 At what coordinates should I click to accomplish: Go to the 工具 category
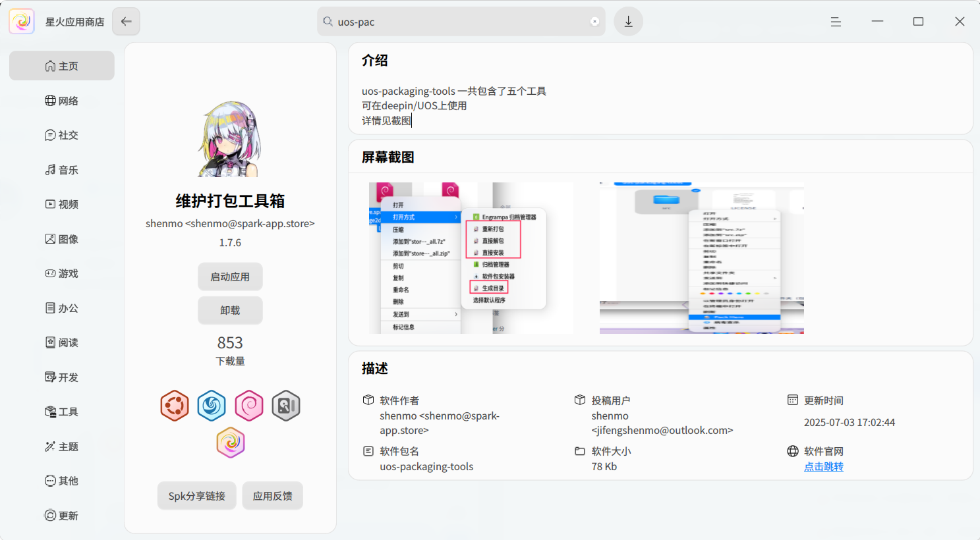click(62, 412)
